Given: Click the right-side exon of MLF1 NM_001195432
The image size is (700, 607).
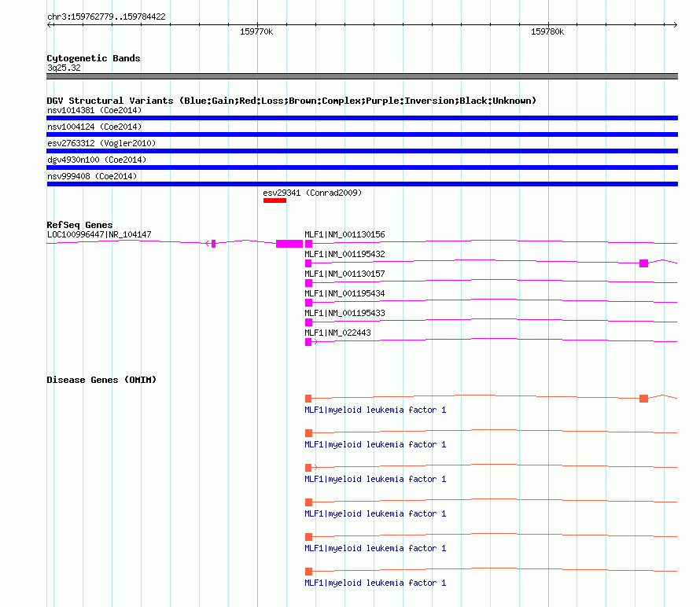Looking at the screenshot, I should 643,263.
